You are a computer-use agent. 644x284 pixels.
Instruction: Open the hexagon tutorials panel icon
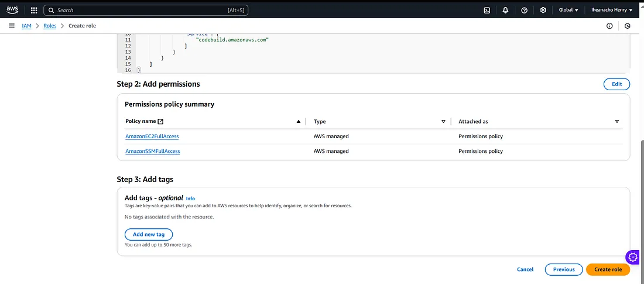point(627,26)
